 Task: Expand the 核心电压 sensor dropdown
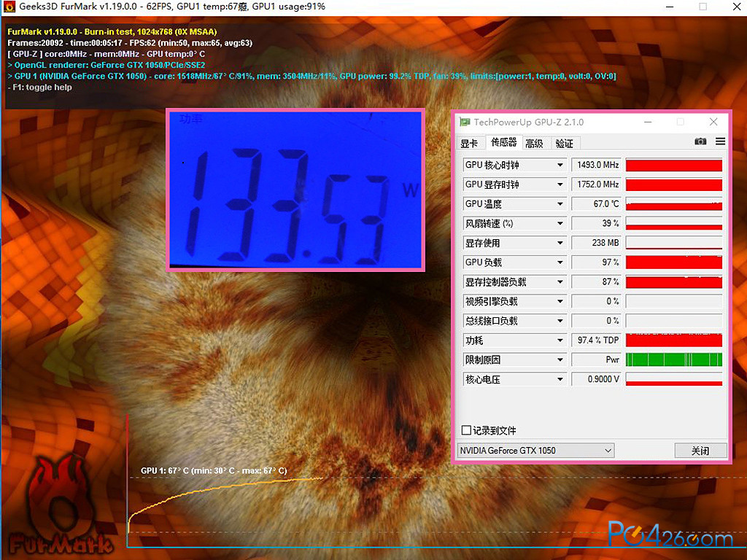pos(560,380)
